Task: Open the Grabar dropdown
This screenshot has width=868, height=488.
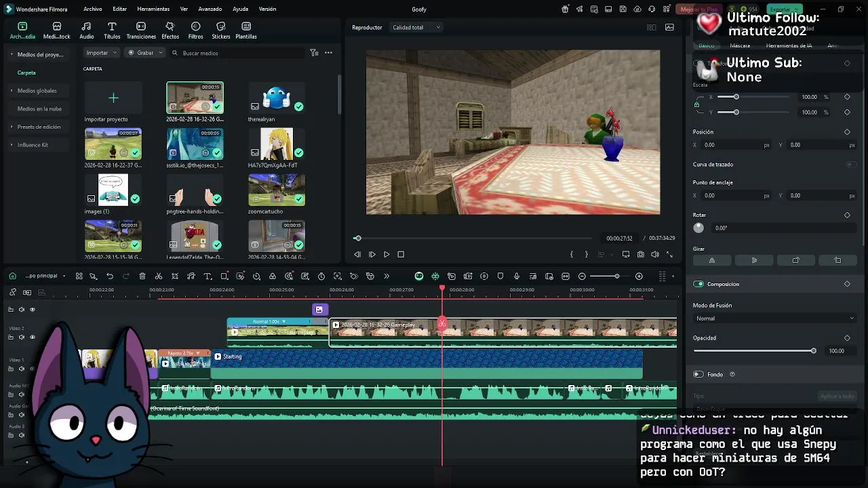Action: [x=145, y=52]
